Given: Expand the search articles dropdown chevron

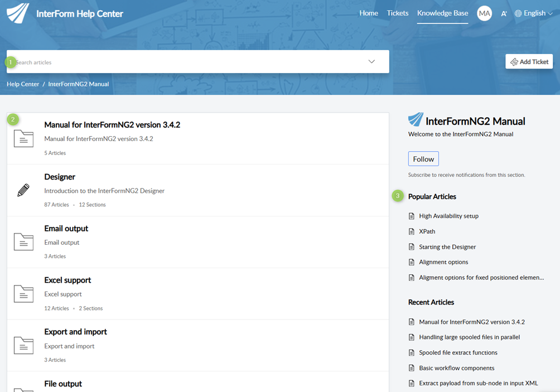Looking at the screenshot, I should (371, 61).
